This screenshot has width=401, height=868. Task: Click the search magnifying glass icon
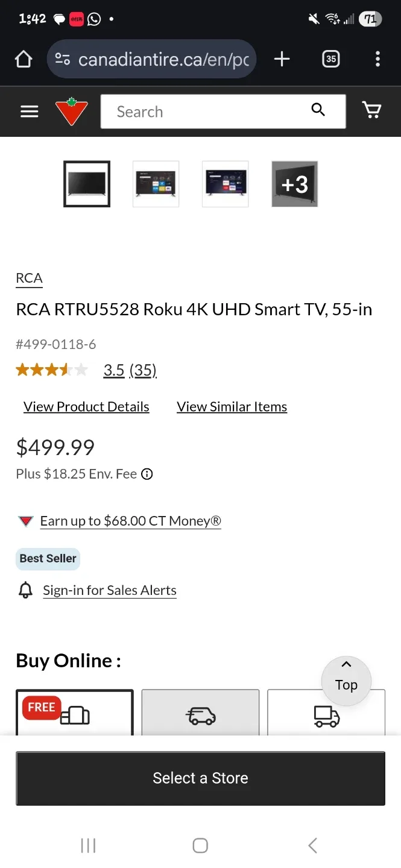(x=318, y=110)
